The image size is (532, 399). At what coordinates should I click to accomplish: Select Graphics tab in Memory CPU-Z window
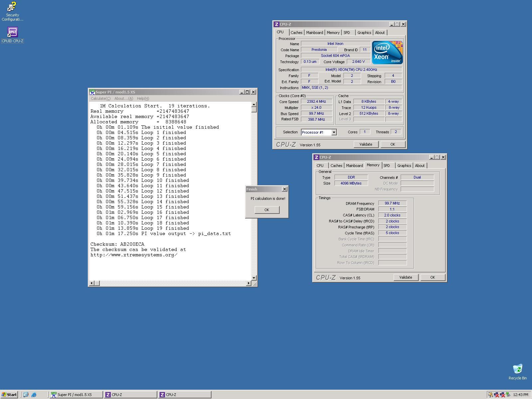pos(404,166)
